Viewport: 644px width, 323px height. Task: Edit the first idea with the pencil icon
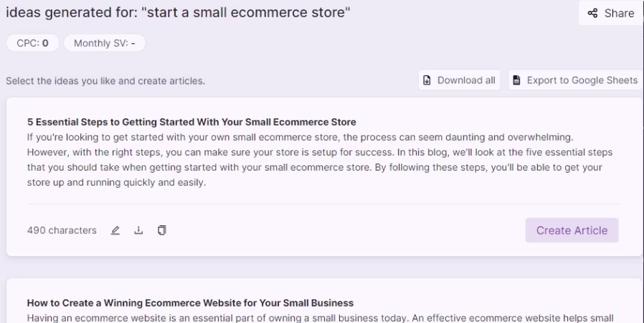[115, 230]
